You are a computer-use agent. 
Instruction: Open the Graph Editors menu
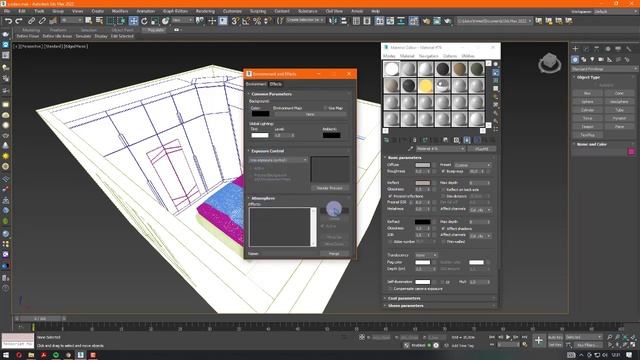click(x=175, y=11)
